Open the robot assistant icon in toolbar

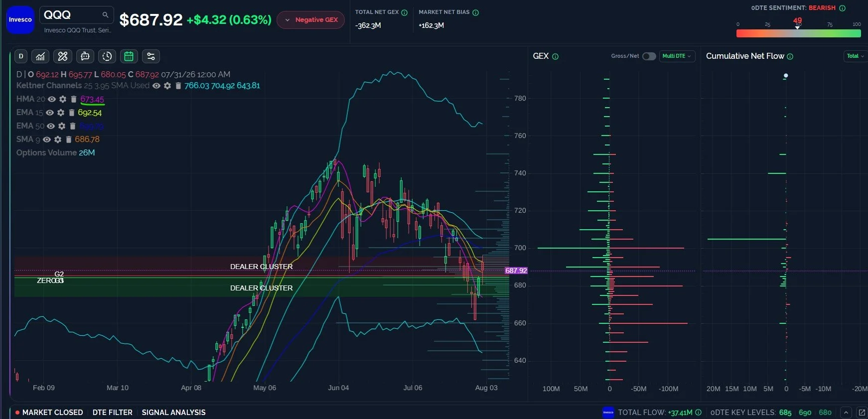coord(85,56)
